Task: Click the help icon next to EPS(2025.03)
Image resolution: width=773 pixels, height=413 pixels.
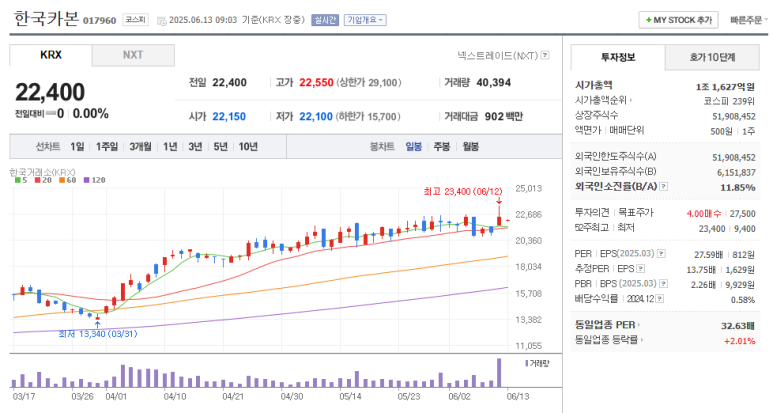Action: 661,254
